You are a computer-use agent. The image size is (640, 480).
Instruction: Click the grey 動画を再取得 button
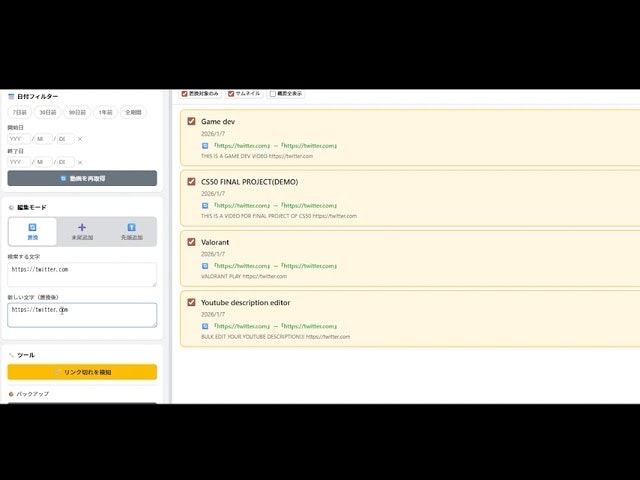pos(82,178)
